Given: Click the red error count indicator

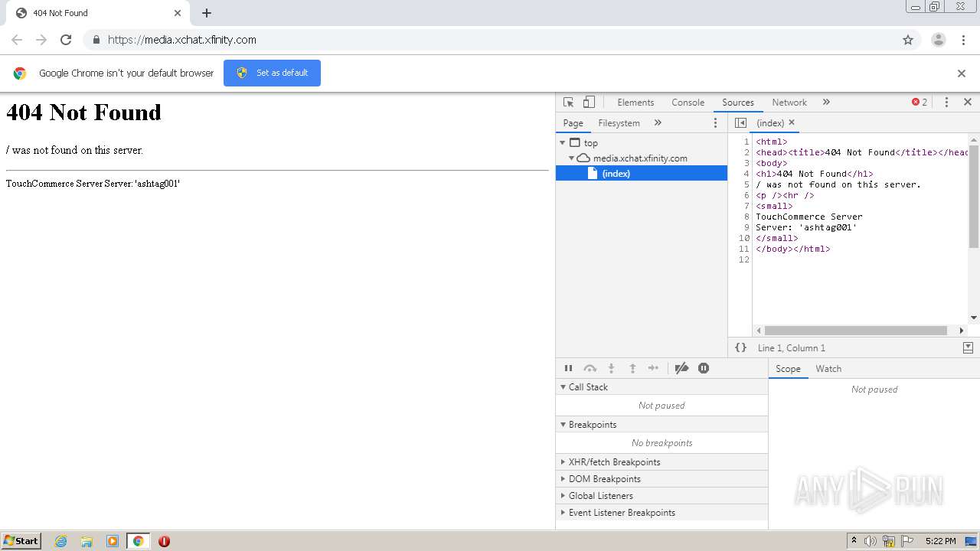Looking at the screenshot, I should (920, 102).
